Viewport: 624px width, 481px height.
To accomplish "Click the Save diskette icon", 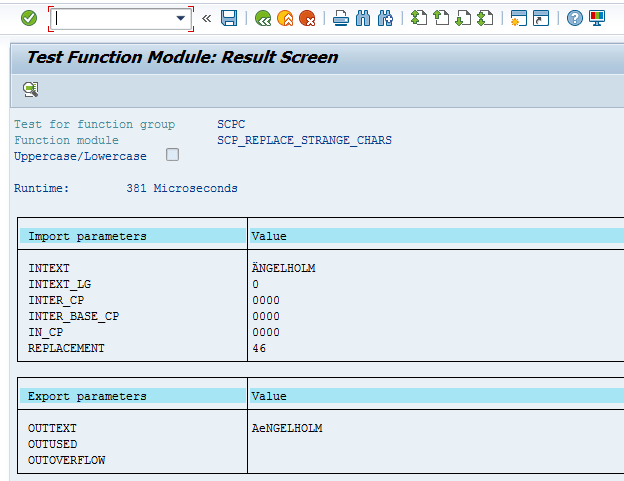I will [x=229, y=18].
